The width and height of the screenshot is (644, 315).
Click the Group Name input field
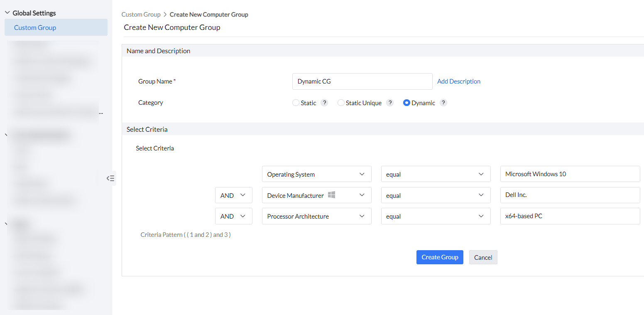(362, 81)
